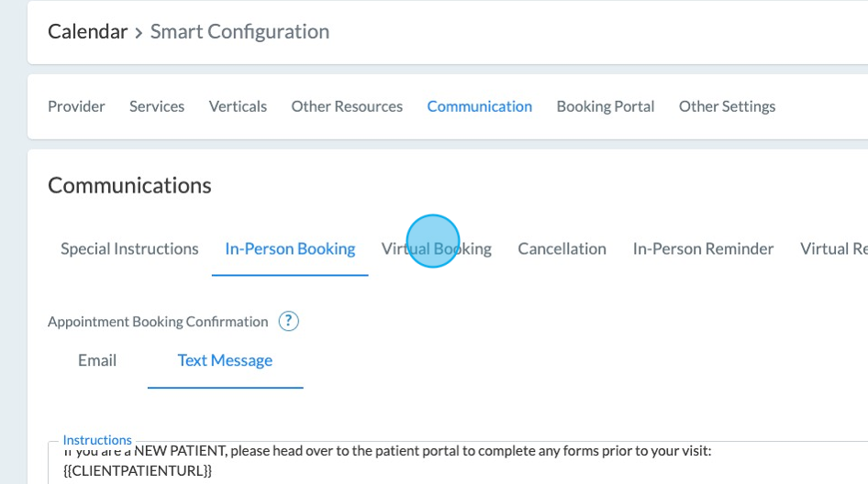Click the Smart Configuration breadcrumb
This screenshot has height=484, width=868.
pos(239,31)
